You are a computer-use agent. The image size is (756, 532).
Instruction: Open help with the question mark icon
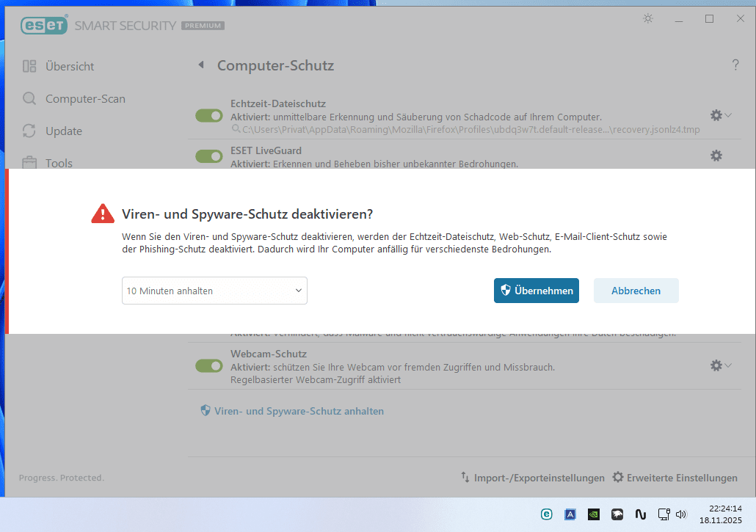point(735,65)
